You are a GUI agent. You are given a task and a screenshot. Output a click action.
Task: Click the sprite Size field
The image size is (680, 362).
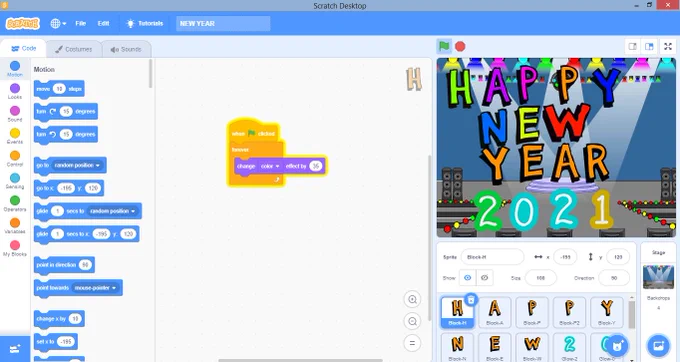pyautogui.click(x=540, y=278)
